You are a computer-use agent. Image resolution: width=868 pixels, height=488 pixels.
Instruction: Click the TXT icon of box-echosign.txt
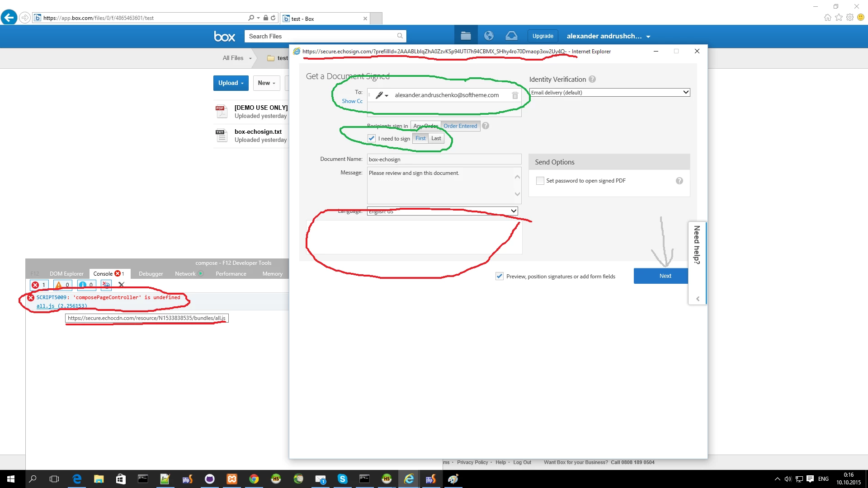tap(222, 135)
